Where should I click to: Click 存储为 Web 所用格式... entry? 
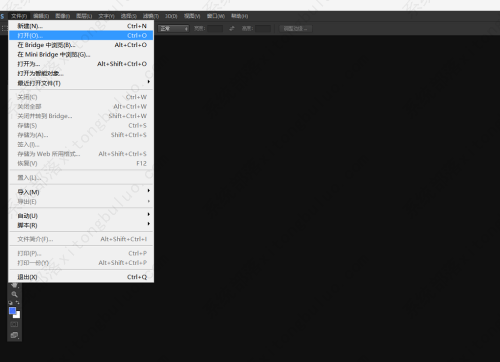(x=81, y=154)
